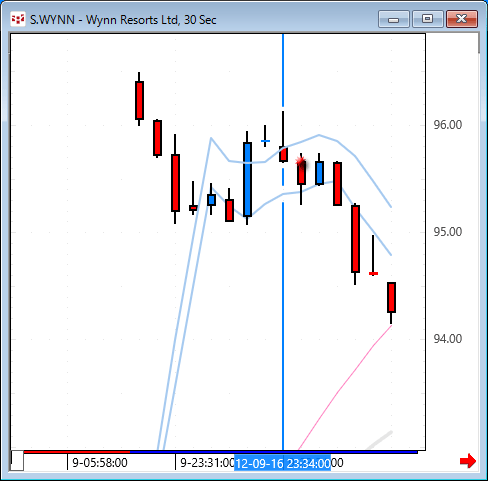Image resolution: width=488 pixels, height=481 pixels.
Task: Click the S.WYNN - Wynn Resorts Ltd title text
Action: (123, 20)
